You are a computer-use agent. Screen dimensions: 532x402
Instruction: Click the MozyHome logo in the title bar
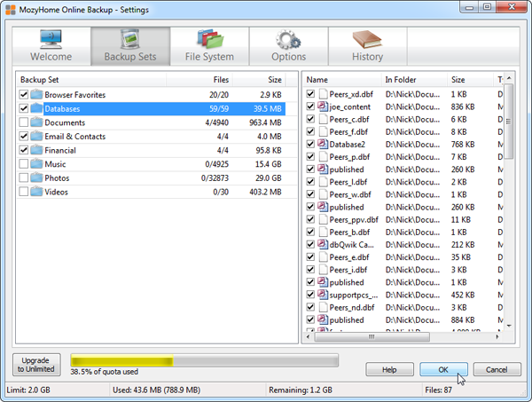tap(11, 10)
